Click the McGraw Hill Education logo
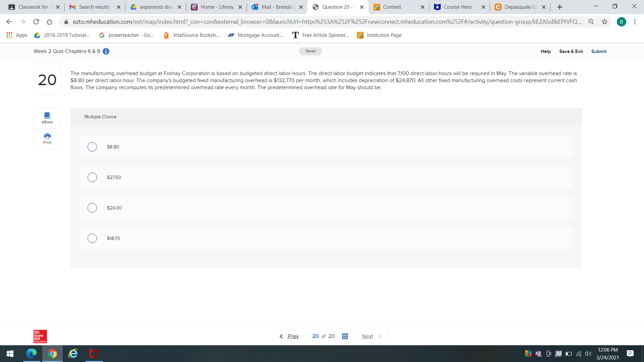Viewport: 644px width, 362px height. click(x=40, y=336)
